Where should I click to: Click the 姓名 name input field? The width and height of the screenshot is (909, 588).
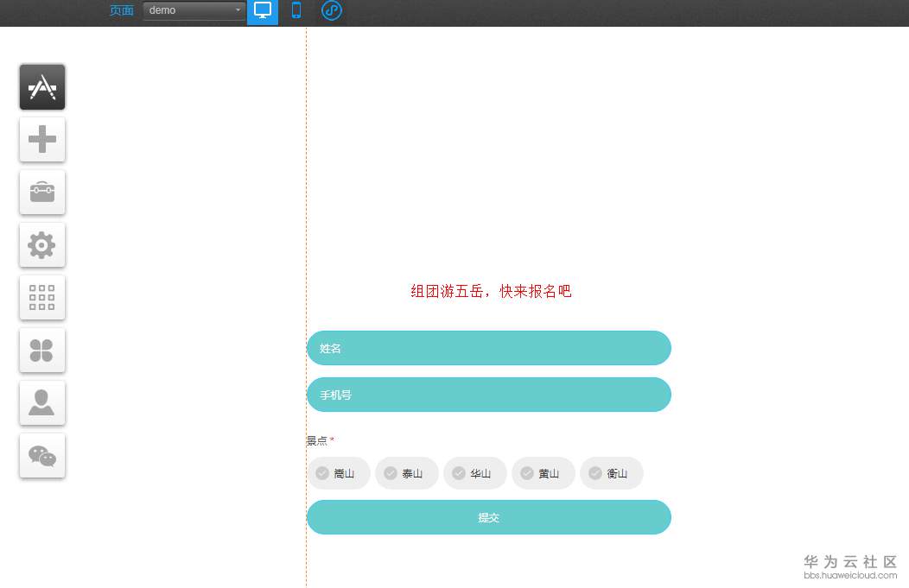click(x=489, y=348)
